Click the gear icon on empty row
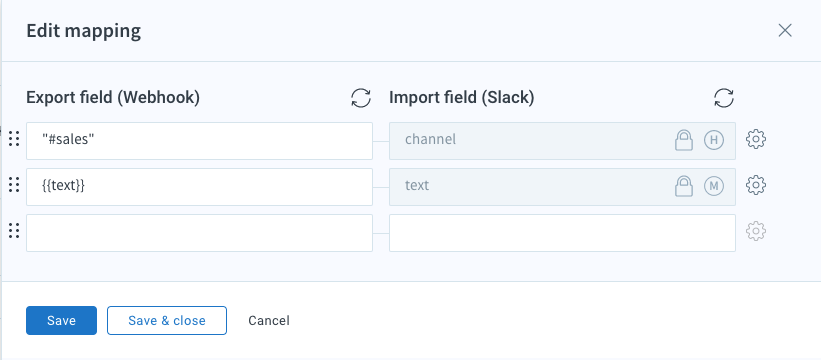Image resolution: width=821 pixels, height=360 pixels. coord(756,231)
